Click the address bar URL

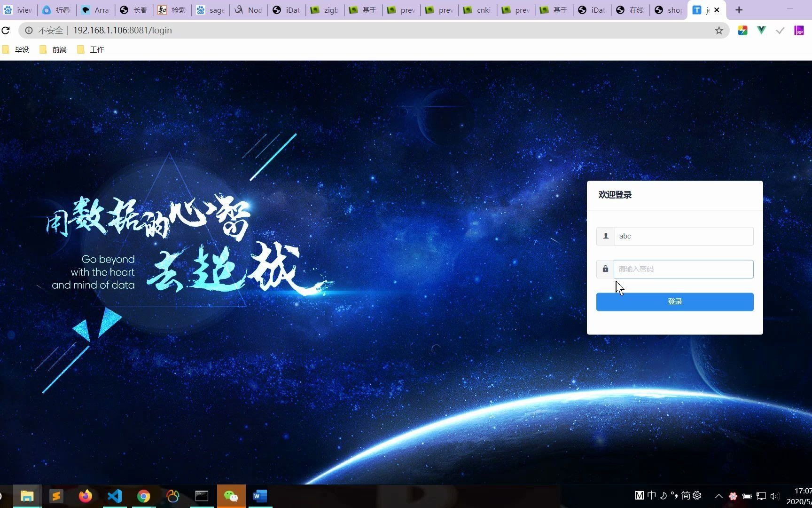click(123, 31)
